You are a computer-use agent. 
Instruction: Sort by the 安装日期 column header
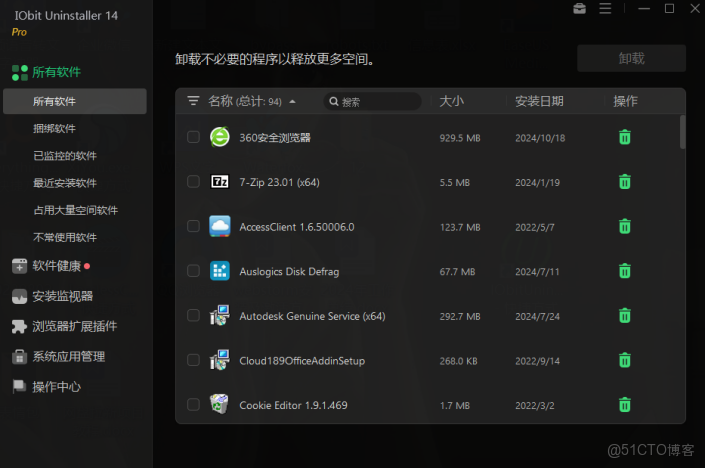click(539, 101)
